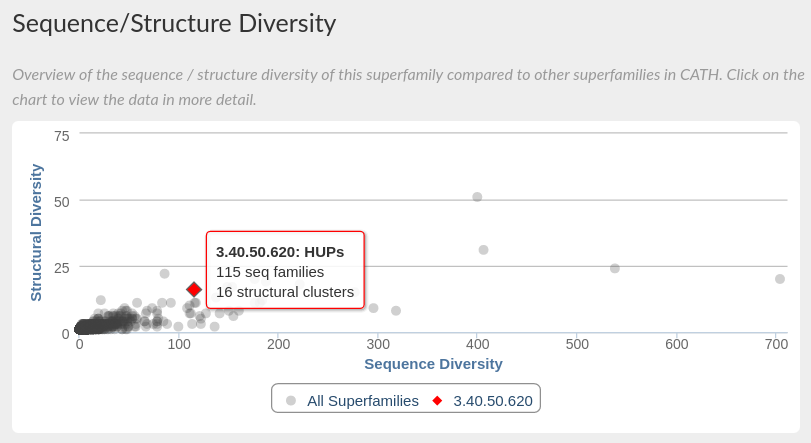Click the Structural Diversity axis title

click(x=36, y=232)
